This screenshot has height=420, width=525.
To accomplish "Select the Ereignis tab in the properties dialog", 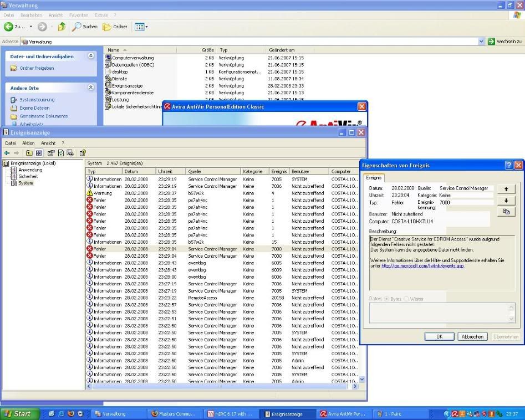I will click(x=374, y=178).
